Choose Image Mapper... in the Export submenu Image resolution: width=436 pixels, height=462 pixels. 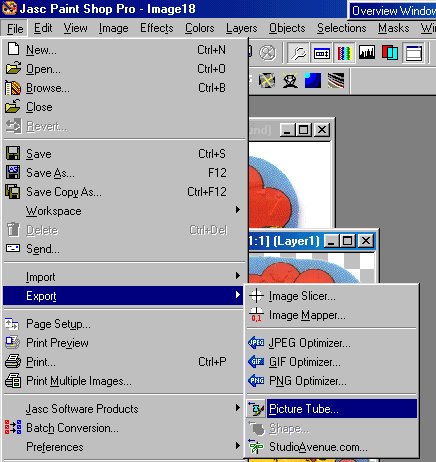tap(332, 315)
